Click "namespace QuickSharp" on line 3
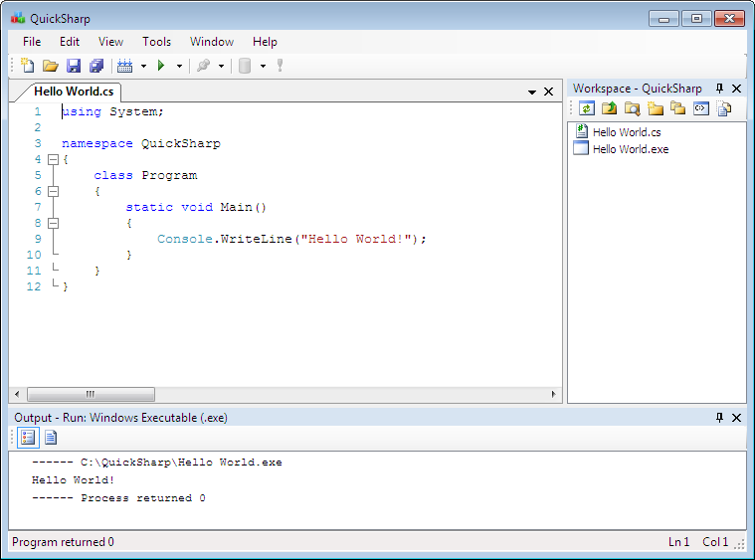 click(141, 143)
